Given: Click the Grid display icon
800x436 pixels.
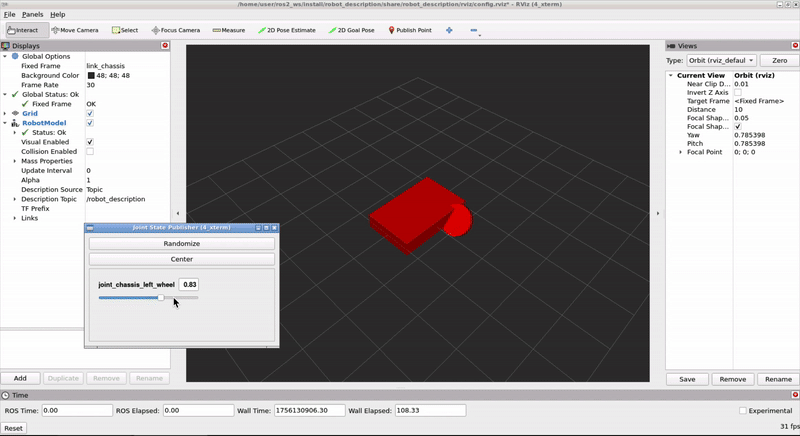Looking at the screenshot, I should point(15,113).
